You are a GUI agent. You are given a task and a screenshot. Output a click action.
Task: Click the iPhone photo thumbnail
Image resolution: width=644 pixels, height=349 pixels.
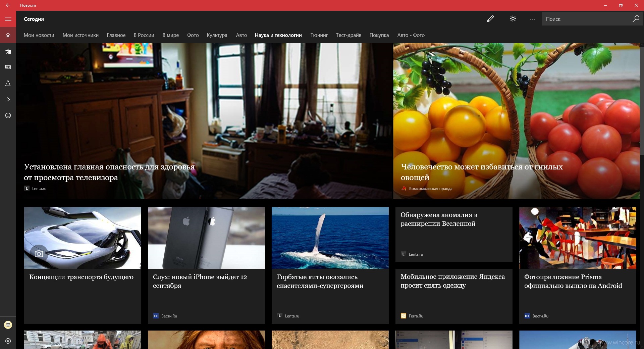coord(206,238)
